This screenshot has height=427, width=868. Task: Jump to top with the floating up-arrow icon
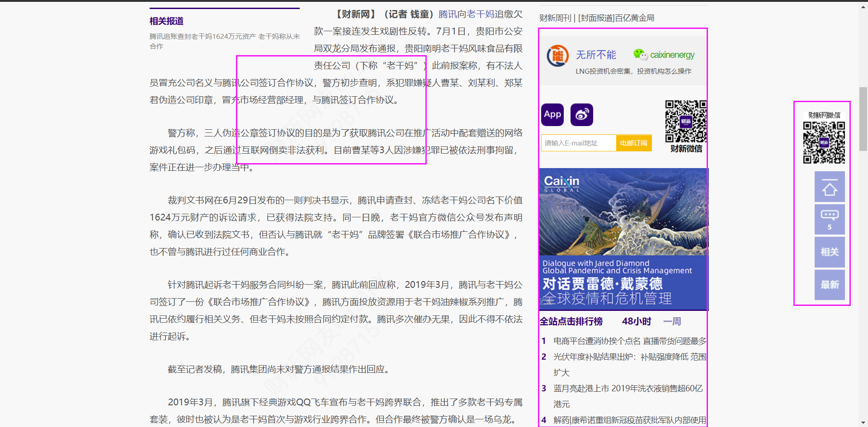830,187
